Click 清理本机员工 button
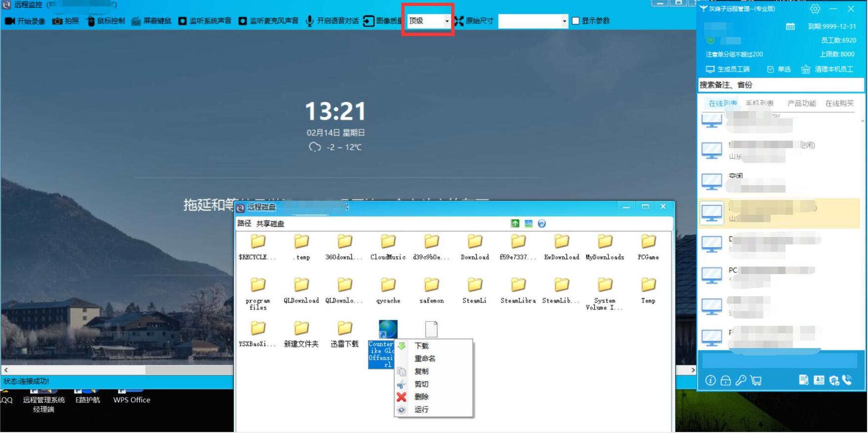868x433 pixels. [827, 70]
